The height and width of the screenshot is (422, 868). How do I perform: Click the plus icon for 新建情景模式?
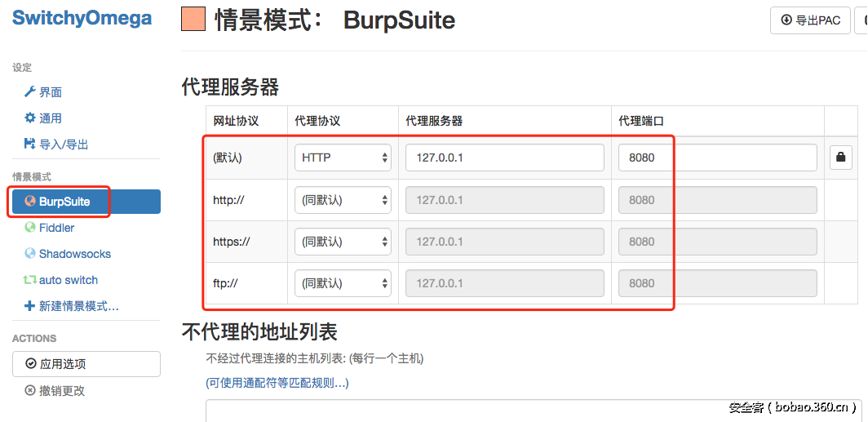[30, 306]
